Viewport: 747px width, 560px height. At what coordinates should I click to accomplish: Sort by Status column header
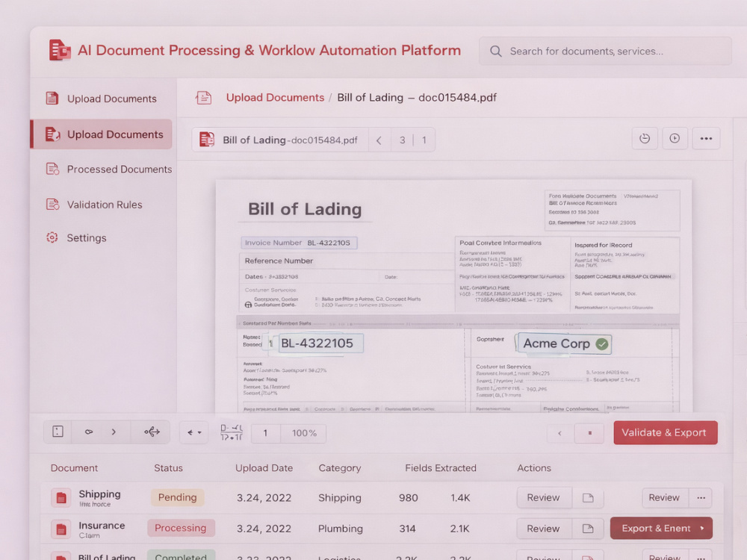point(168,468)
